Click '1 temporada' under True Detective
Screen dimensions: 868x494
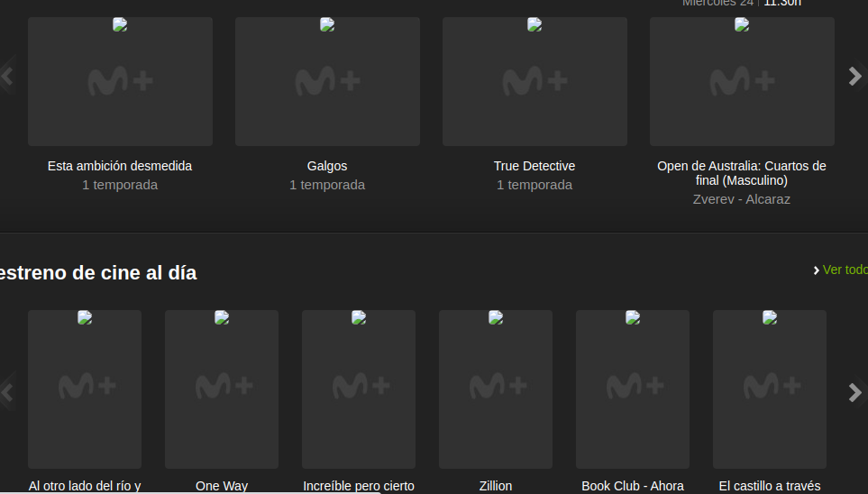pyautogui.click(x=535, y=185)
